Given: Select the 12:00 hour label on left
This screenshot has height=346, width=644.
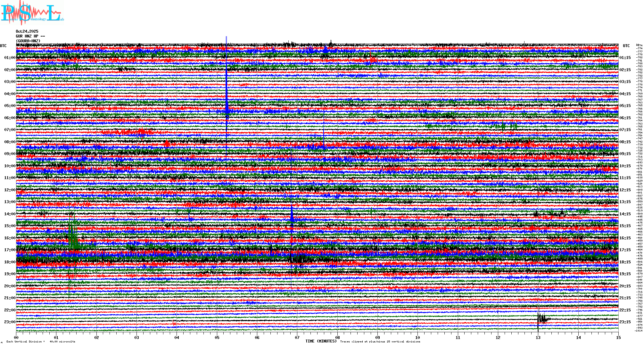Looking at the screenshot, I should point(10,190).
